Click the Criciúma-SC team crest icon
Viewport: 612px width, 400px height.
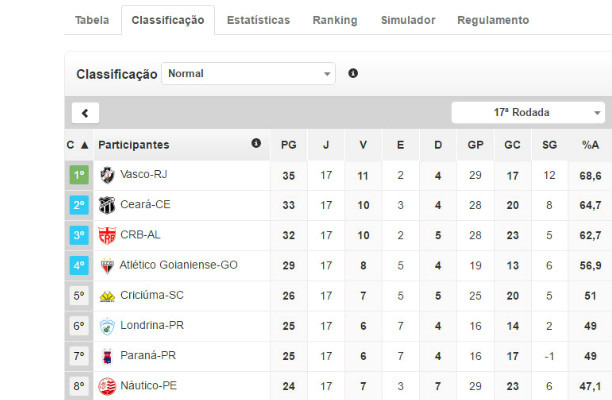tap(107, 296)
